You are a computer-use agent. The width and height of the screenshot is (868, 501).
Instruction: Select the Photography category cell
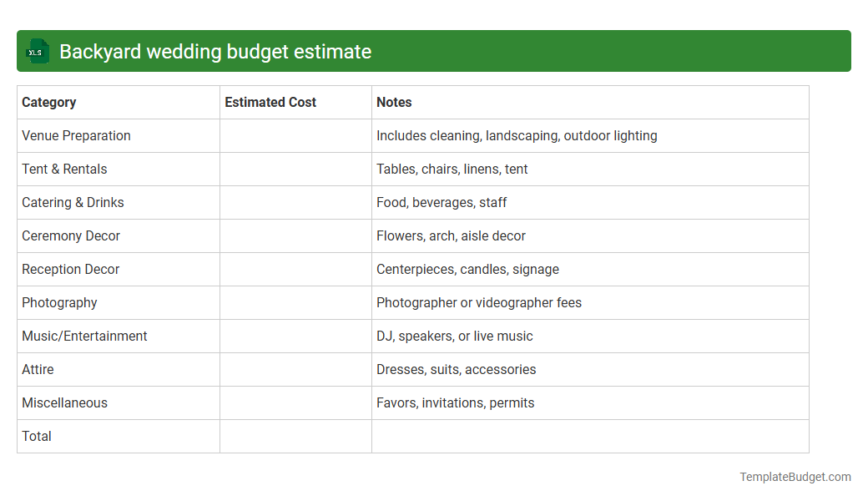59,302
